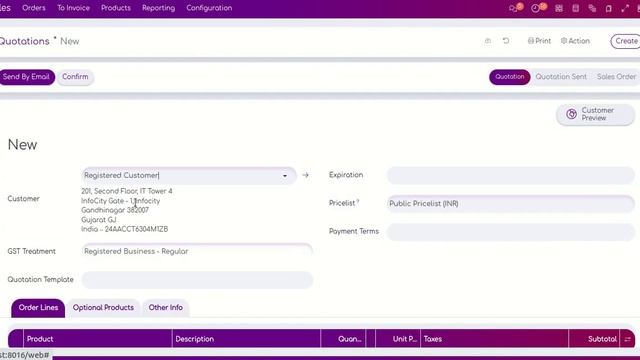Image resolution: width=640 pixels, height=360 pixels.
Task: Select the Quotation status stage
Action: [x=509, y=77]
